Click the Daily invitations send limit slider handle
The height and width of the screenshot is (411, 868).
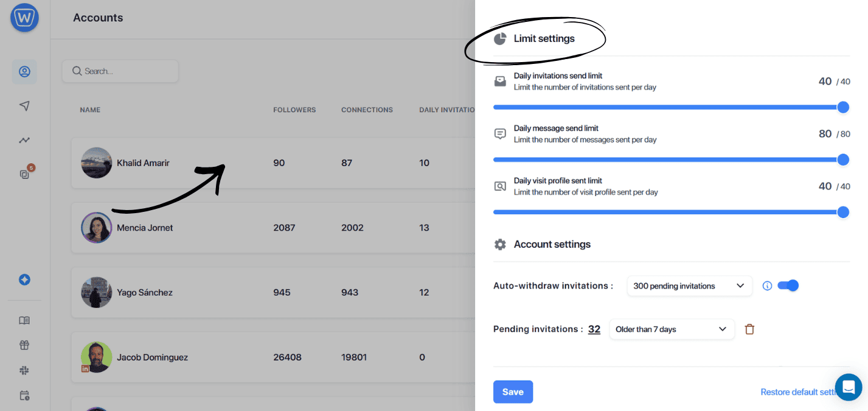(843, 107)
